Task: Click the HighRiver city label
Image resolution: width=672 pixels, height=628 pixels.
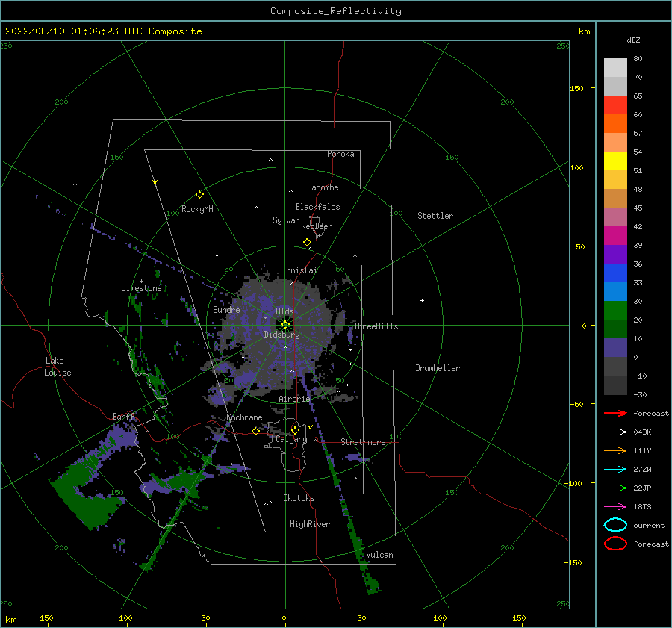Action: tap(310, 524)
